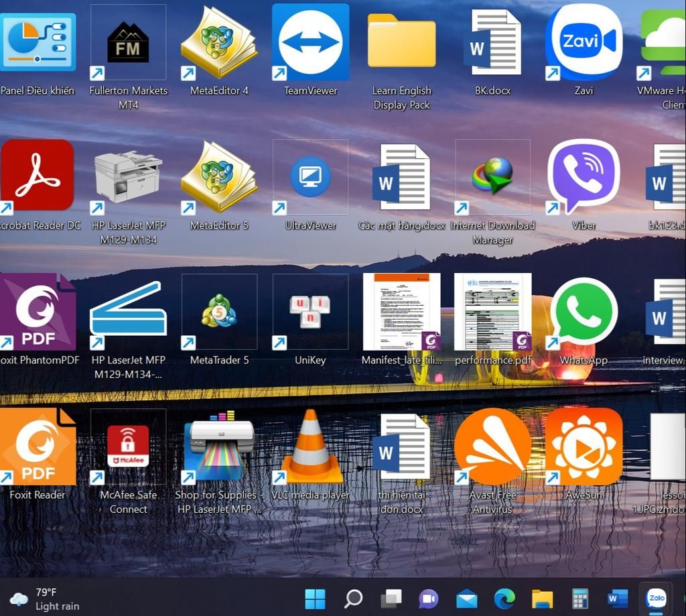Open UniKey from the desktop
The width and height of the screenshot is (686, 616).
coord(310,312)
